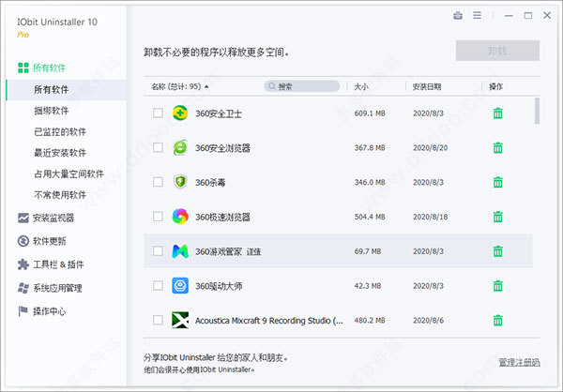Click the 360驱动大师 app icon
This screenshot has width=563, height=392.
(180, 285)
